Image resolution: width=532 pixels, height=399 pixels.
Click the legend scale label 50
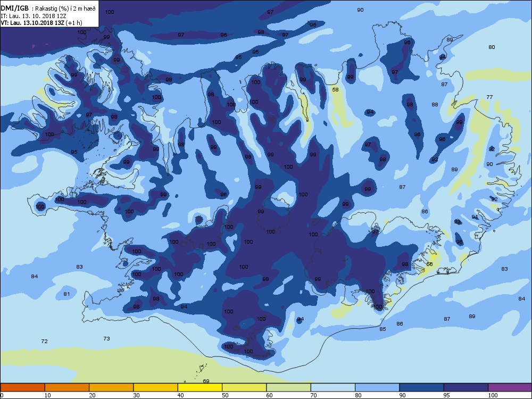(225, 395)
